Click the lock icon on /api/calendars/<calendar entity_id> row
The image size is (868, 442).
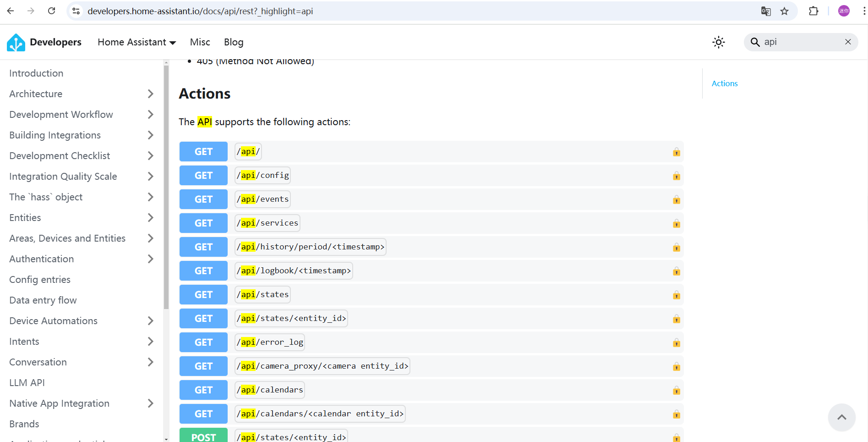(x=676, y=414)
